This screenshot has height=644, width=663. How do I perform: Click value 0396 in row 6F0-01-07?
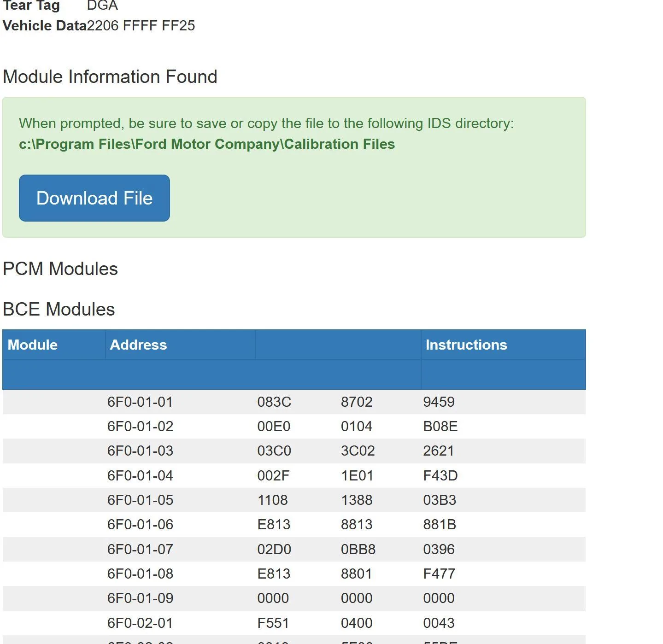(x=439, y=549)
